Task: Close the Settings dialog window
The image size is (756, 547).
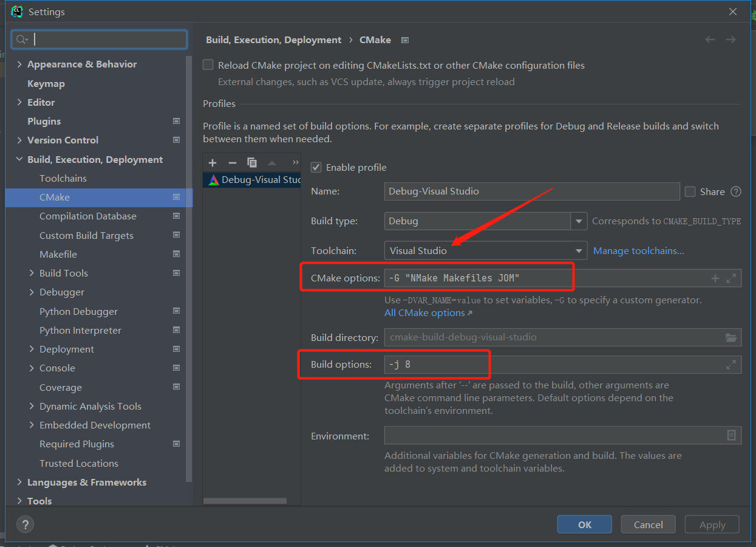Action: tap(734, 12)
